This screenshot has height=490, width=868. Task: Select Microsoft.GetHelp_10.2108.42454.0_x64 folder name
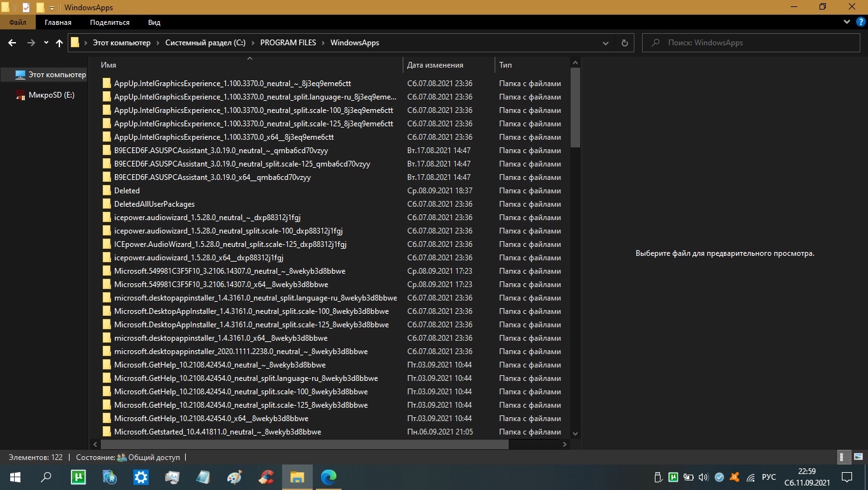coord(211,419)
